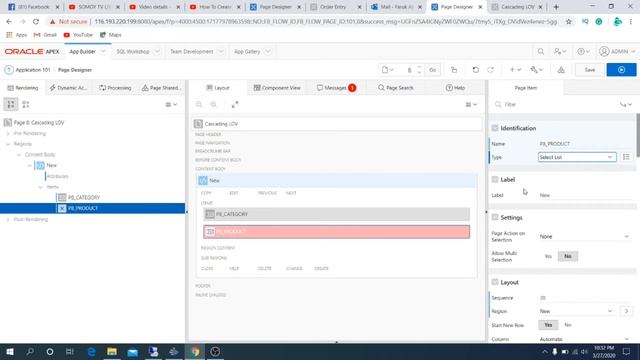Switch to the Page Shared Components tab
This screenshot has width=640, height=360.
pyautogui.click(x=161, y=88)
